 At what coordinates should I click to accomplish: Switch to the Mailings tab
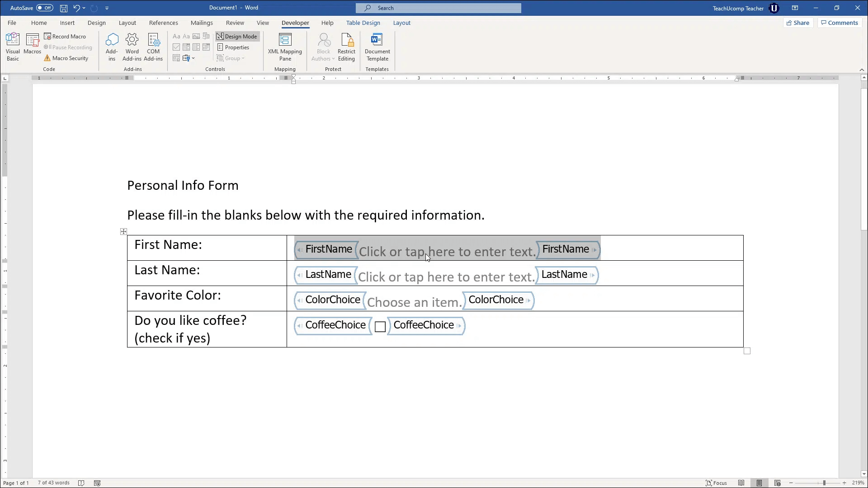click(202, 23)
